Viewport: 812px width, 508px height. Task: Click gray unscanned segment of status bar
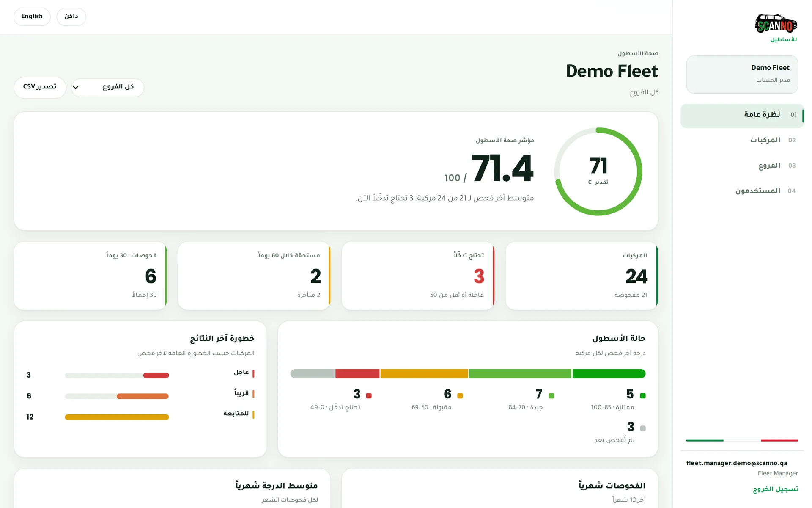tap(313, 374)
